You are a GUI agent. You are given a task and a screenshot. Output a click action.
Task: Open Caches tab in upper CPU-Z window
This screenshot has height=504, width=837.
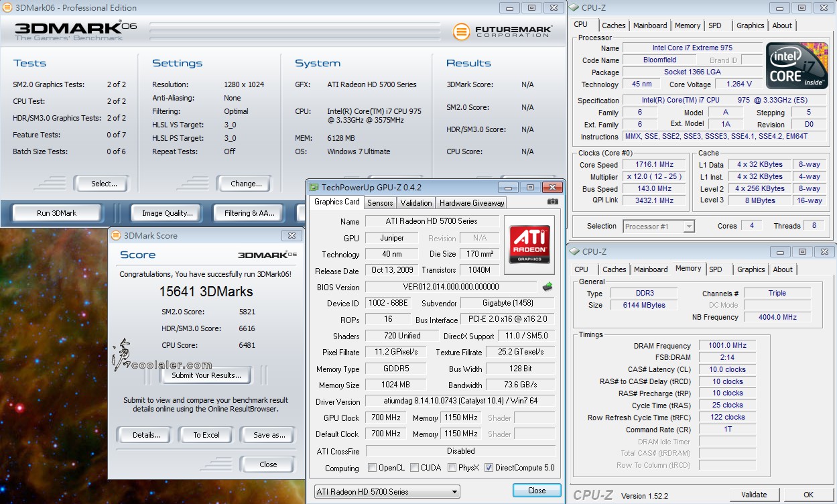pos(613,25)
